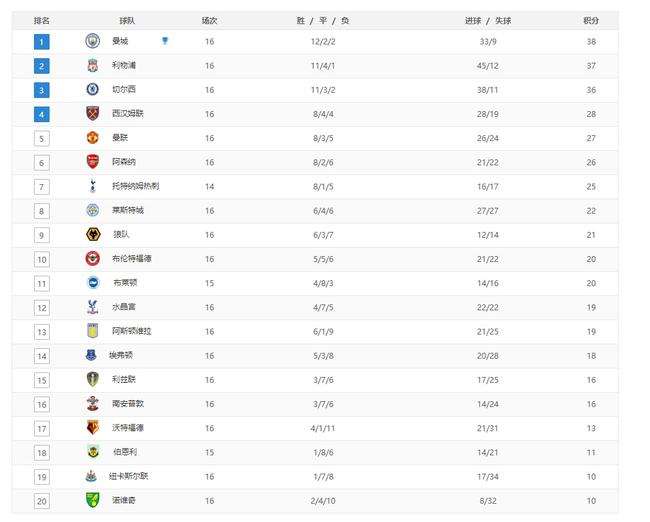Click the Norwich City crest
The image size is (650, 522).
(92, 500)
